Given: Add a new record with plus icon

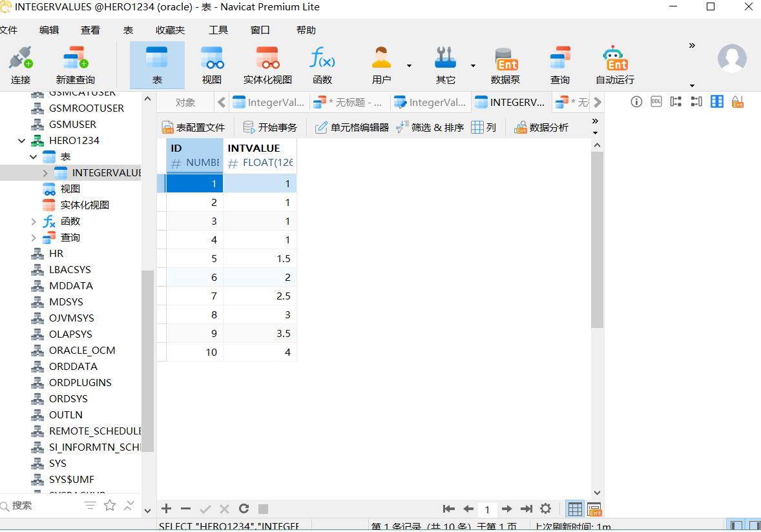Looking at the screenshot, I should [x=167, y=508].
